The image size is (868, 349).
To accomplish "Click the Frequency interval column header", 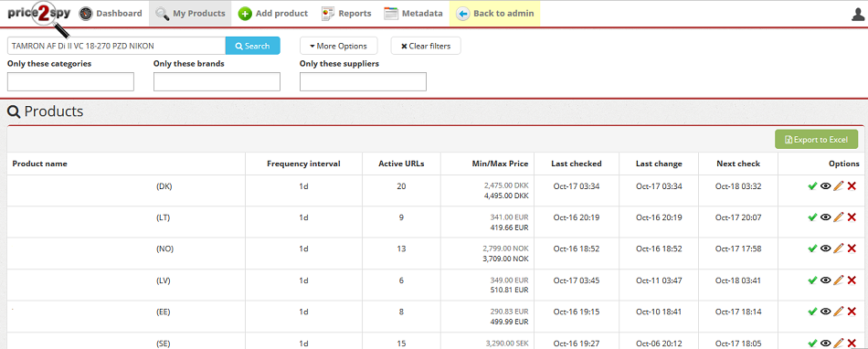I will (x=303, y=164).
